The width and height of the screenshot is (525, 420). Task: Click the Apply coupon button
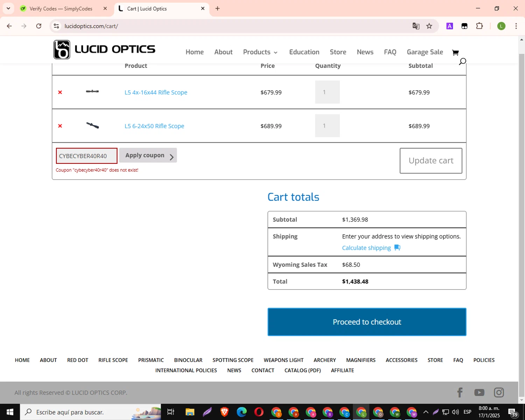point(148,155)
